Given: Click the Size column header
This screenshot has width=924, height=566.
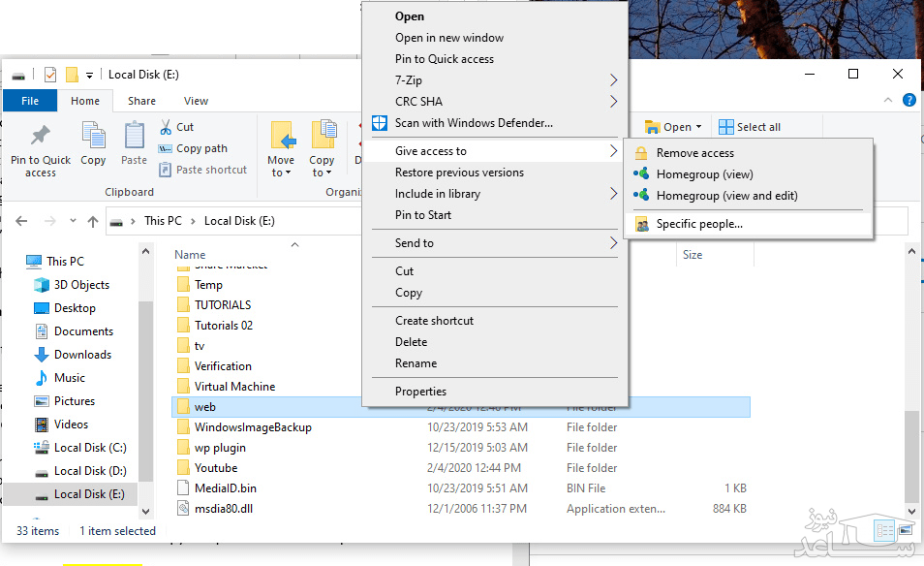Looking at the screenshot, I should click(693, 255).
